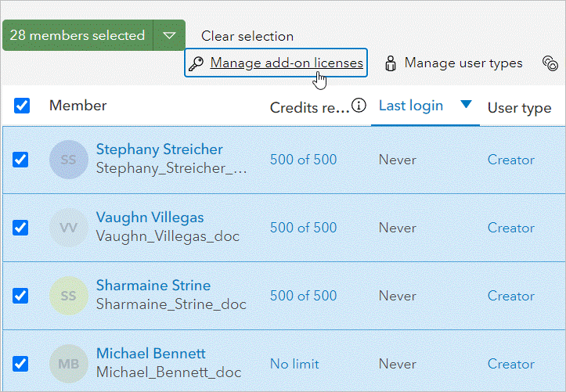Uncheck Michael Bennett's row checkbox
This screenshot has height=392, width=566.
pos(21,364)
